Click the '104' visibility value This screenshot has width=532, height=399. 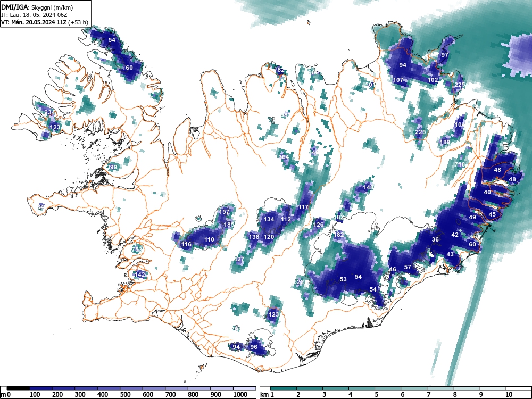click(460, 124)
